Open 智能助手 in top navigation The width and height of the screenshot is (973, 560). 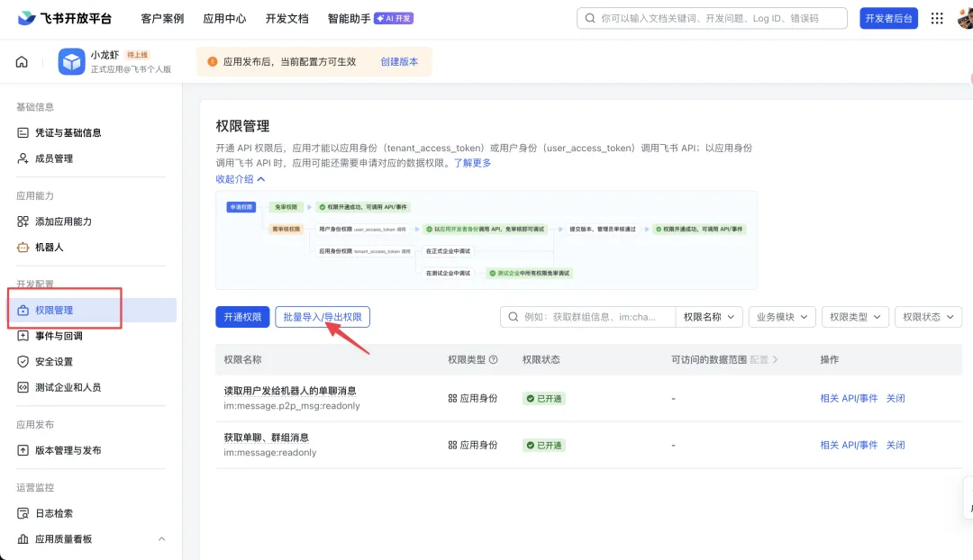349,19
